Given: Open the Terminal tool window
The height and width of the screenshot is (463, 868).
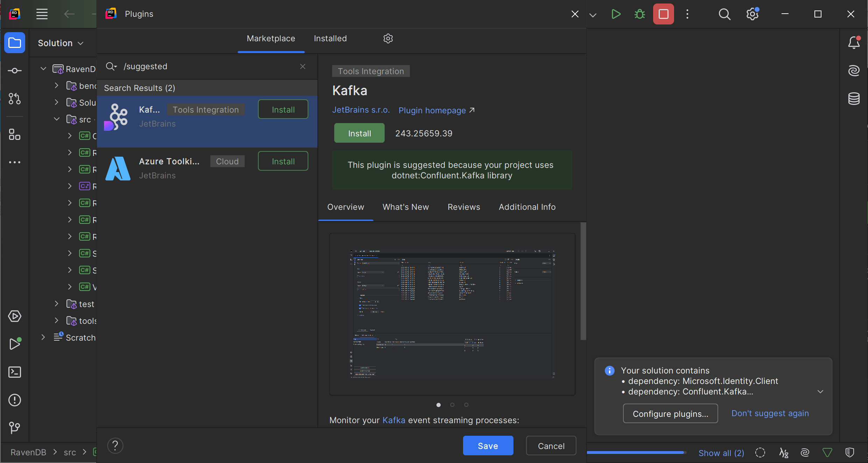Looking at the screenshot, I should (15, 372).
